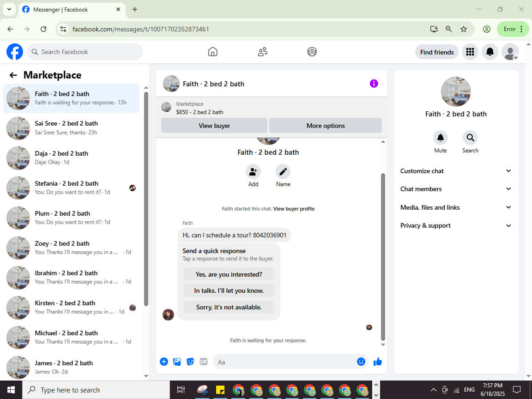Open Chrome Error menu button
This screenshot has height=399, width=532.
point(513,29)
